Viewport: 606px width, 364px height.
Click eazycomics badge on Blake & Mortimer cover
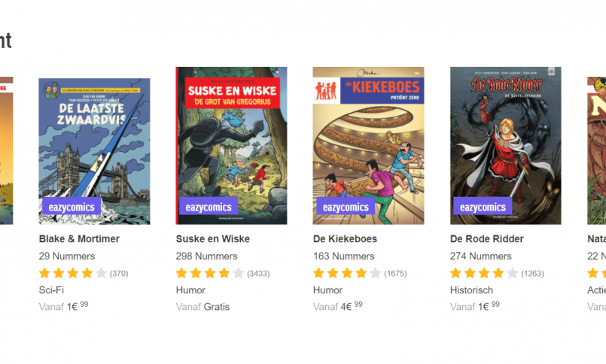click(x=72, y=206)
